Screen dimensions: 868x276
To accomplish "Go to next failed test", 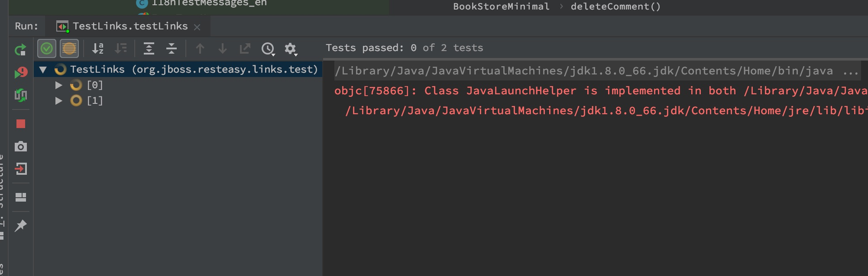I will [x=222, y=48].
